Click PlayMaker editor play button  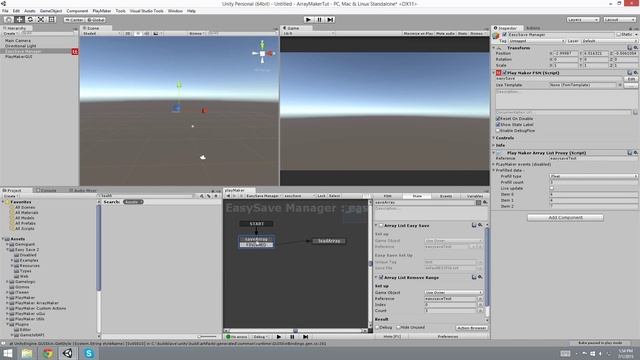pos(279,337)
